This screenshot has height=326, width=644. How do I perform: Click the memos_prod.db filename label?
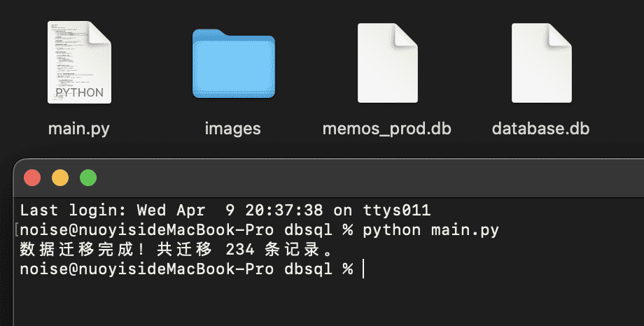pyautogui.click(x=387, y=129)
